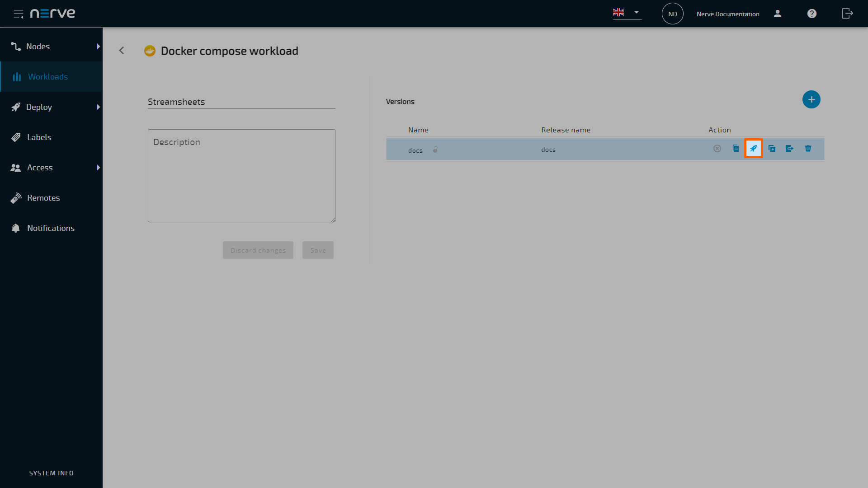This screenshot has width=868, height=488.
Task: Click the delete/trash icon for docs version
Action: click(x=808, y=148)
